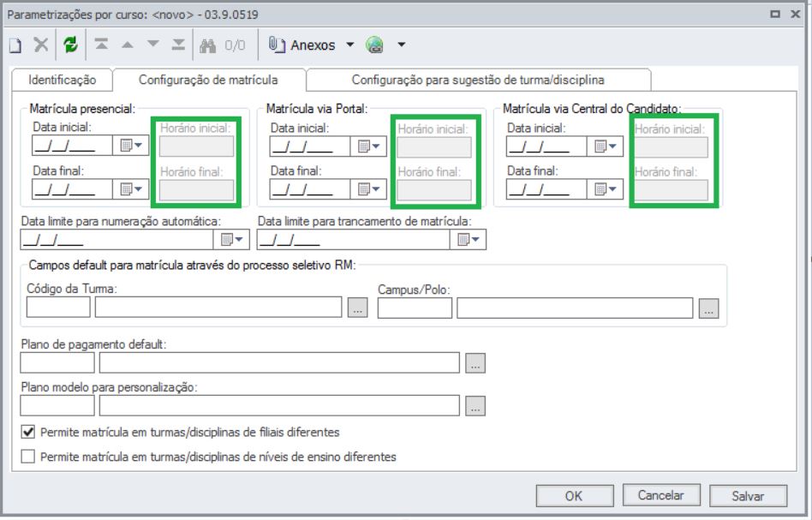
Task: Click the Anexos paperclip icon
Action: [277, 45]
